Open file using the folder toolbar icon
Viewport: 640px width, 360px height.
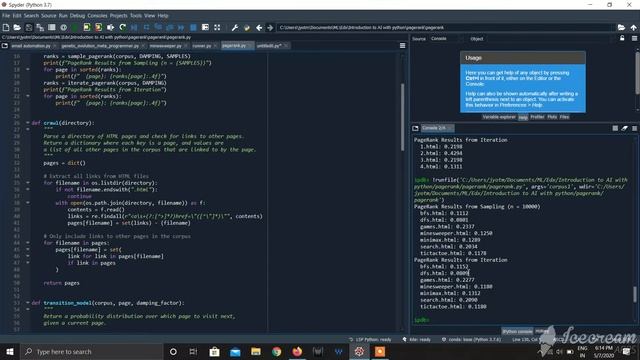pyautogui.click(x=17, y=27)
